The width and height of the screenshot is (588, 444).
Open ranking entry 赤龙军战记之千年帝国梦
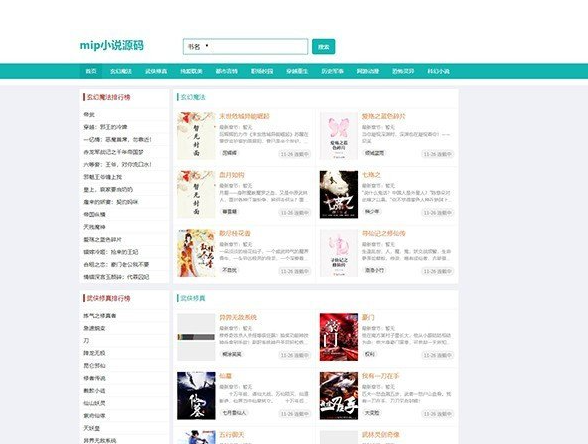(x=113, y=152)
